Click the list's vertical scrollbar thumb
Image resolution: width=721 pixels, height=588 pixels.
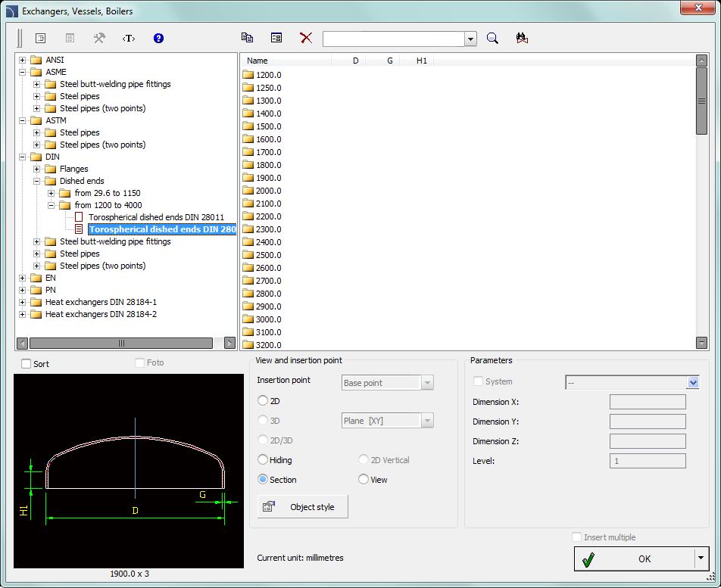(x=701, y=101)
